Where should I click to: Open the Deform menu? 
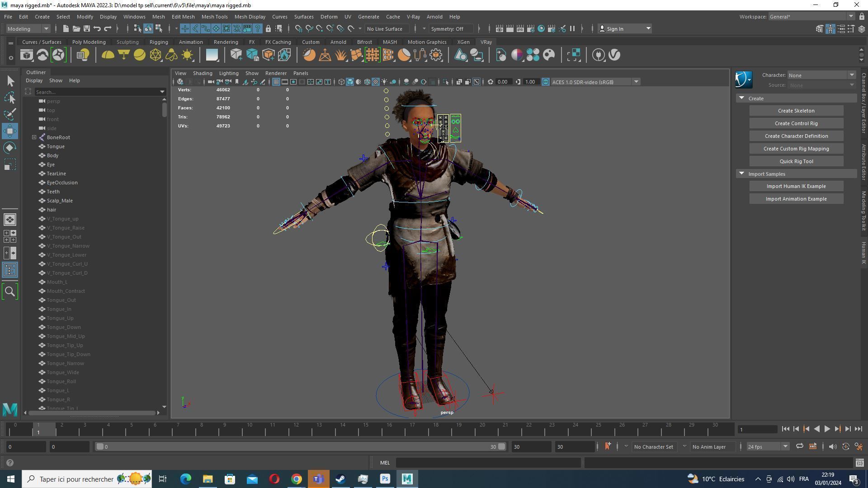pyautogui.click(x=329, y=17)
